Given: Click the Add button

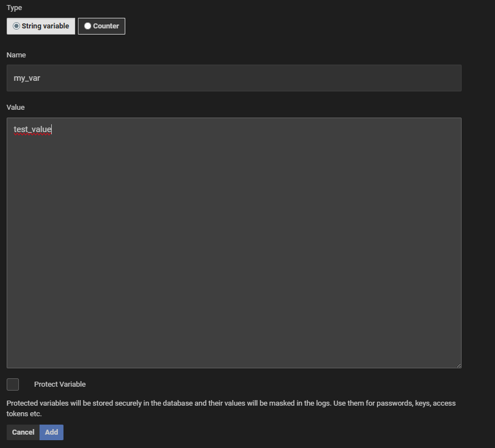Looking at the screenshot, I should (51, 432).
